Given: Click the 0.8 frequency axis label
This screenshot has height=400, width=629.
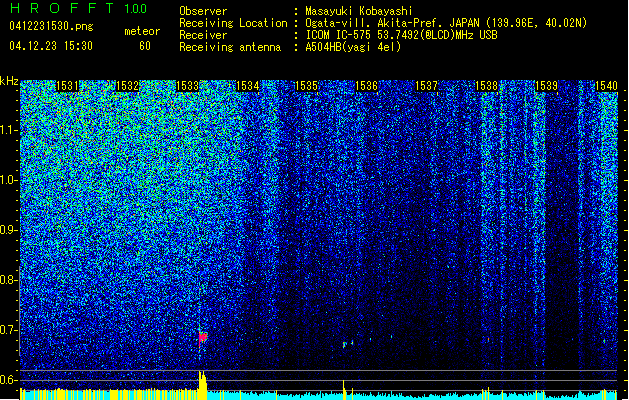Looking at the screenshot, I should tap(8, 280).
